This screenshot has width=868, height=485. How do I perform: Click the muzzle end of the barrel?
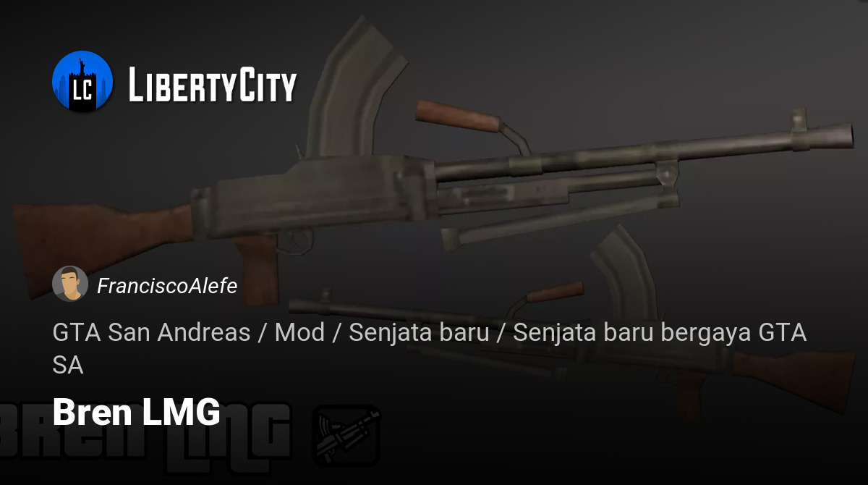click(838, 137)
